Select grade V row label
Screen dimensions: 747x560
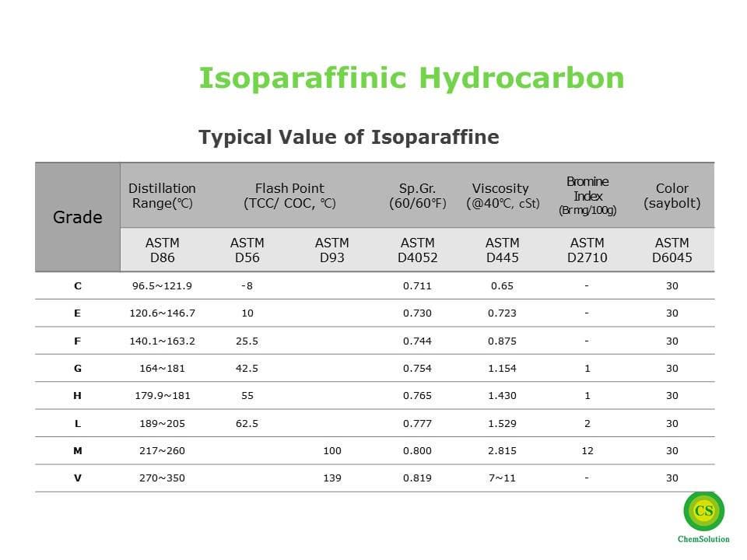click(x=77, y=478)
